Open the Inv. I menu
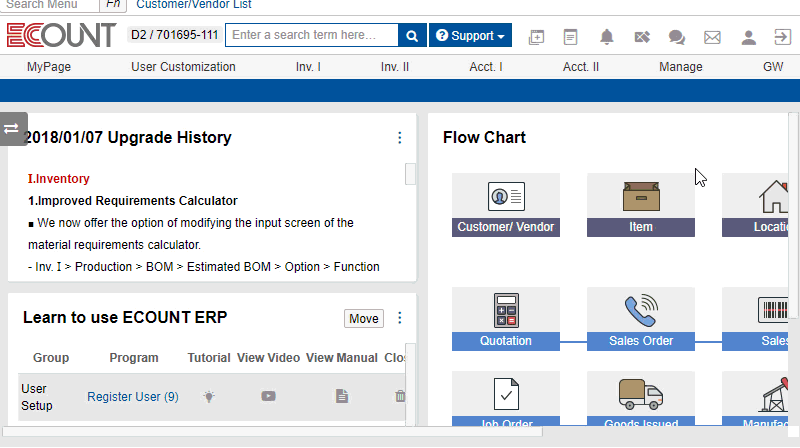 (308, 67)
